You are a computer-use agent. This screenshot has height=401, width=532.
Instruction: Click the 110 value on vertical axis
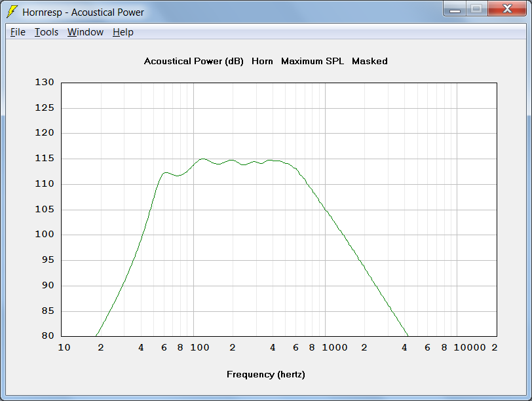tap(45, 184)
